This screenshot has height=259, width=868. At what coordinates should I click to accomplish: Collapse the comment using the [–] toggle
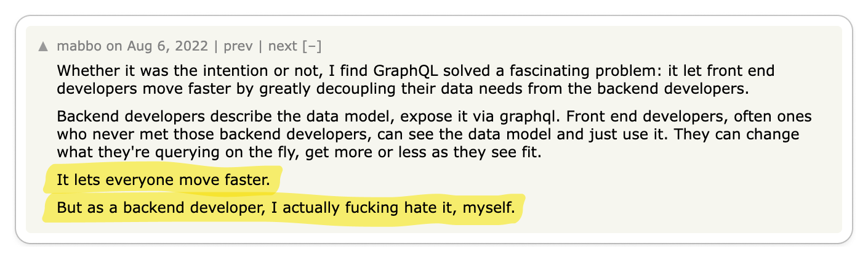click(311, 46)
